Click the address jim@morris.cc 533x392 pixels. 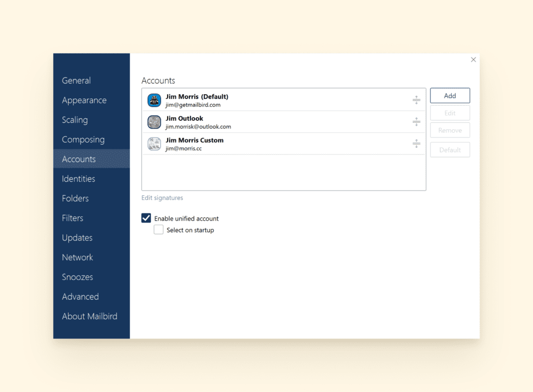184,148
